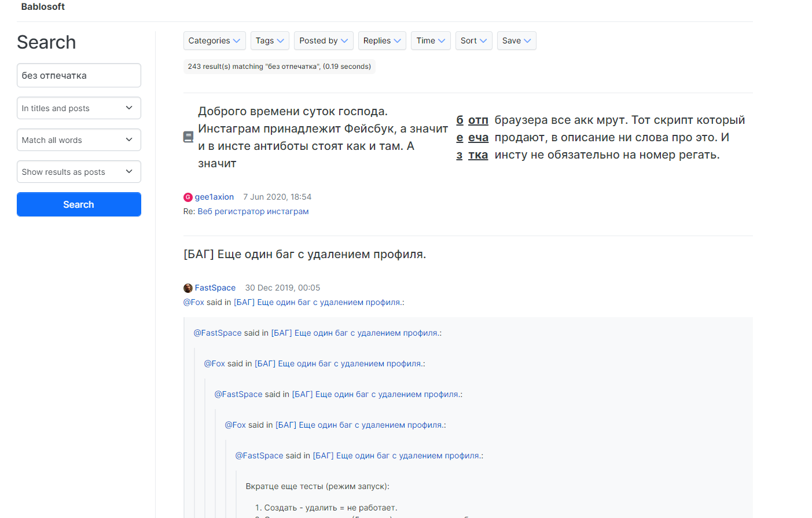This screenshot has height=518, width=812.
Task: Click FastSpace's round avatar picture
Action: [188, 288]
